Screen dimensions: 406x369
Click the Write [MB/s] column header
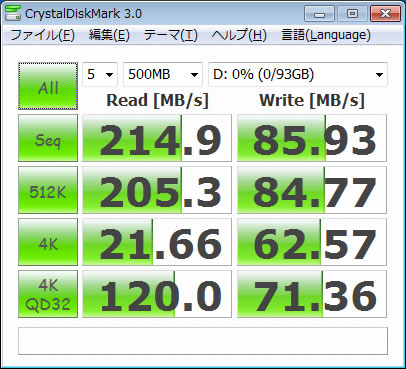pos(312,100)
